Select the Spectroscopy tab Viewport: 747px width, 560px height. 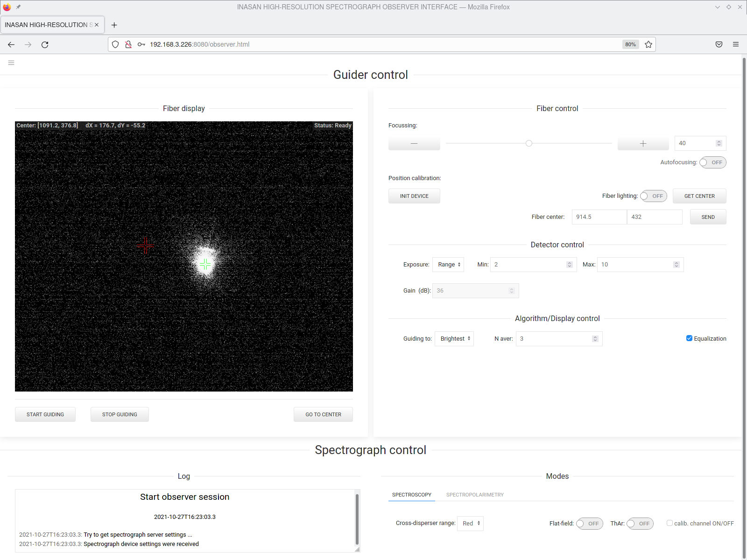[x=411, y=495]
